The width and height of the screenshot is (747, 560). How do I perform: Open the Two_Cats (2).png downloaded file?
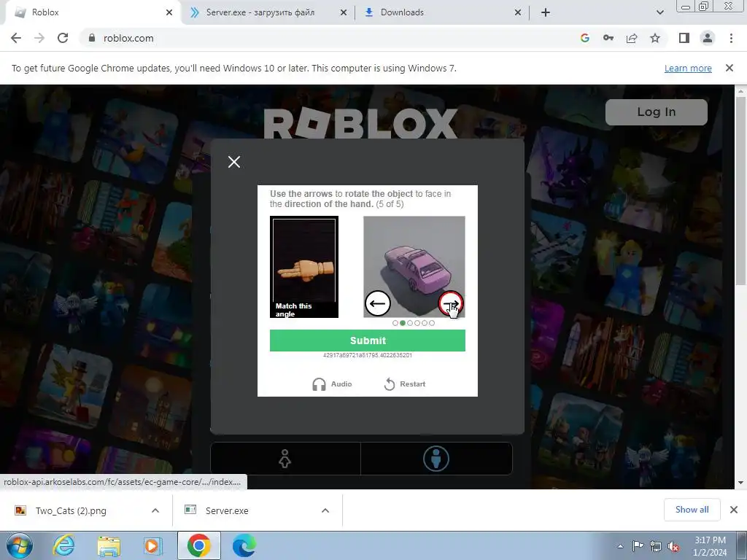[x=71, y=510]
